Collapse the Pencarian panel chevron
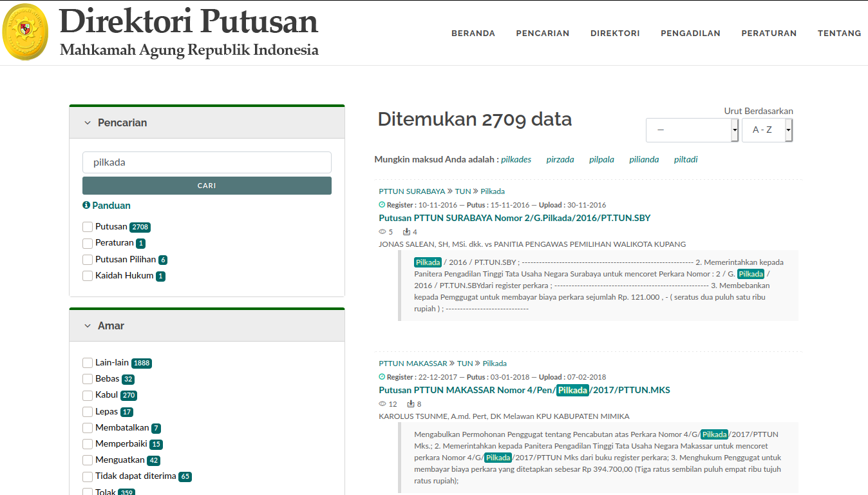 [88, 122]
